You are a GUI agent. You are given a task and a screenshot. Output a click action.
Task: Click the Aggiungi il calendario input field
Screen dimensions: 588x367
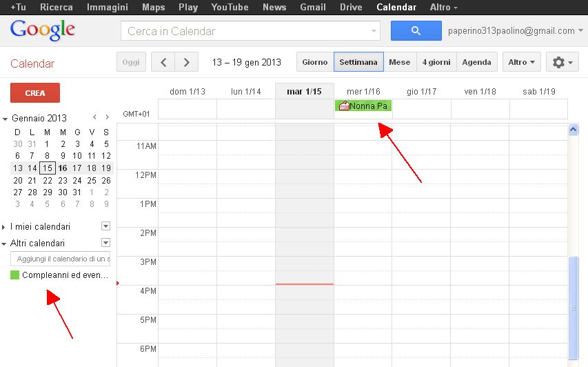61,259
